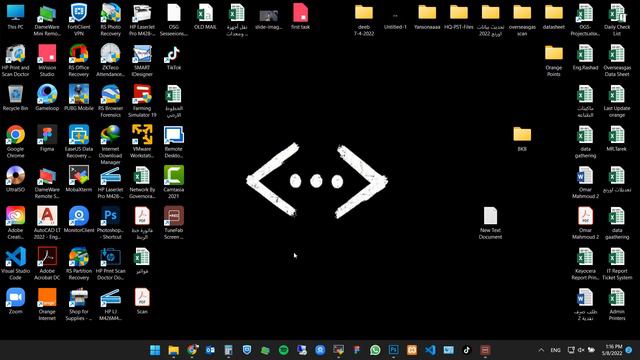This screenshot has height=360, width=640.
Task: Open Kayocera Report Excel file
Action: click(585, 263)
